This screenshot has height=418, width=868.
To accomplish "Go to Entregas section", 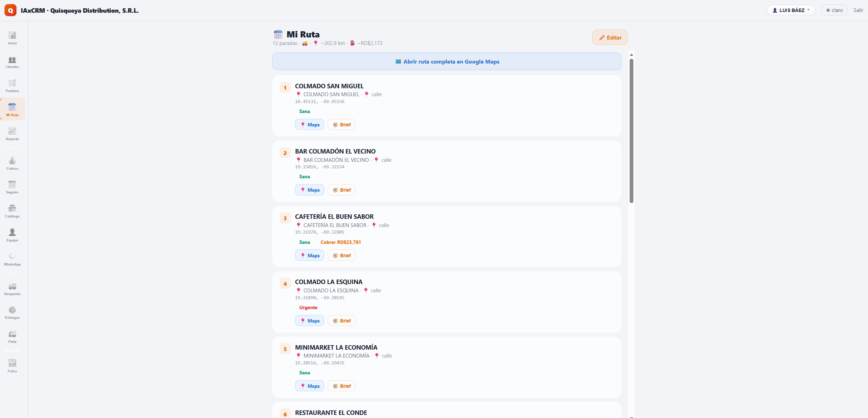I will 12,313.
